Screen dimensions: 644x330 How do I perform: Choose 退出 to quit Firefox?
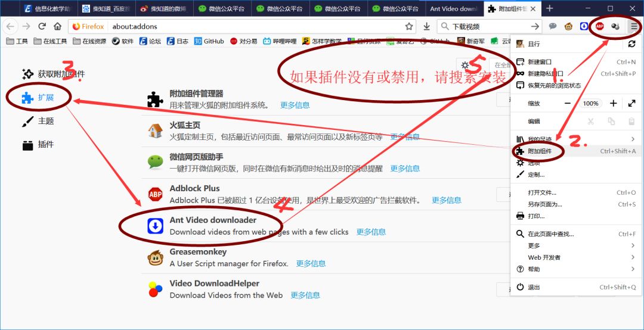pos(576,287)
